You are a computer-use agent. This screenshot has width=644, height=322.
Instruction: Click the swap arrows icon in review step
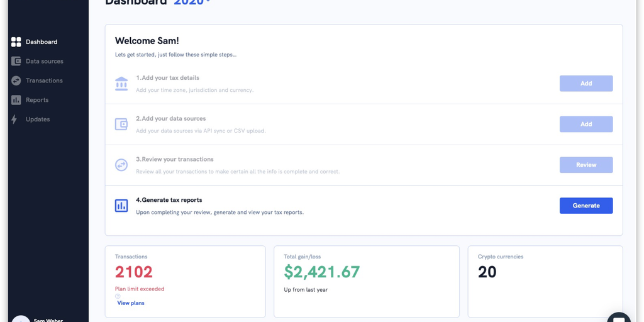tap(121, 165)
